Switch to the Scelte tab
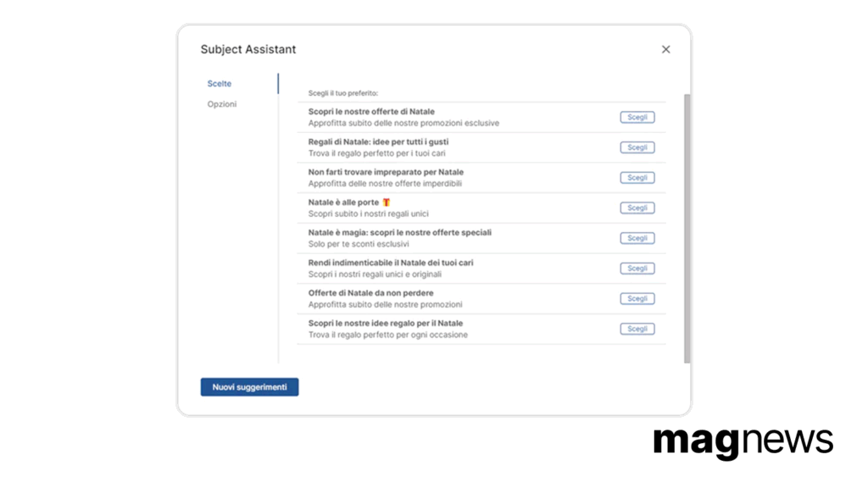This screenshot has height=488, width=868. [x=220, y=84]
